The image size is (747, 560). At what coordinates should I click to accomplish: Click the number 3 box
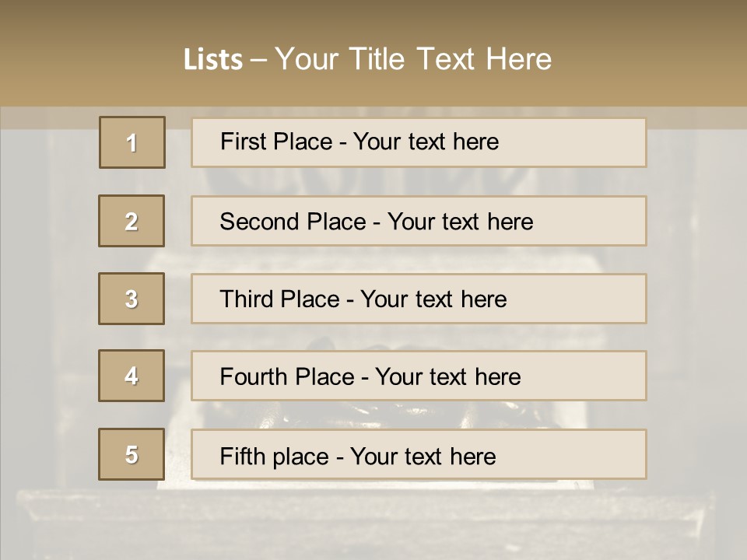point(132,299)
